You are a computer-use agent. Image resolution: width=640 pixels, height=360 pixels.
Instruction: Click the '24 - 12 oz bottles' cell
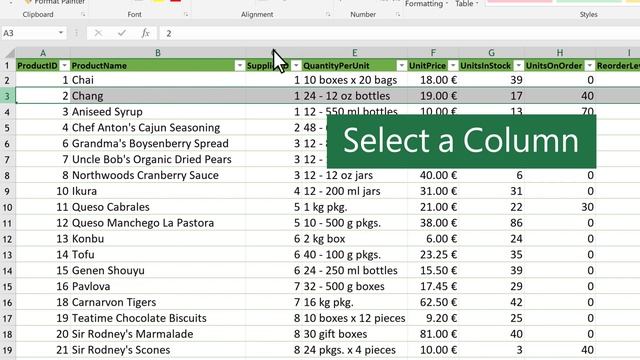click(x=354, y=96)
